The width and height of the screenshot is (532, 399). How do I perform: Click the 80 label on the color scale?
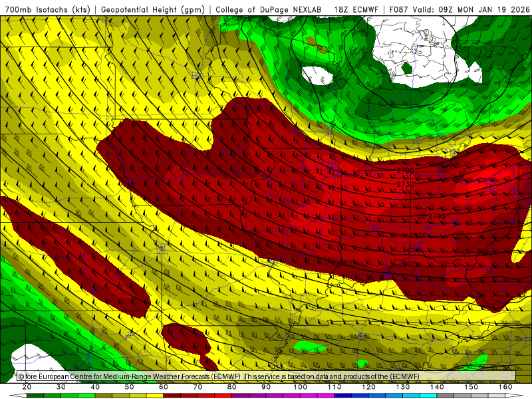231,387
